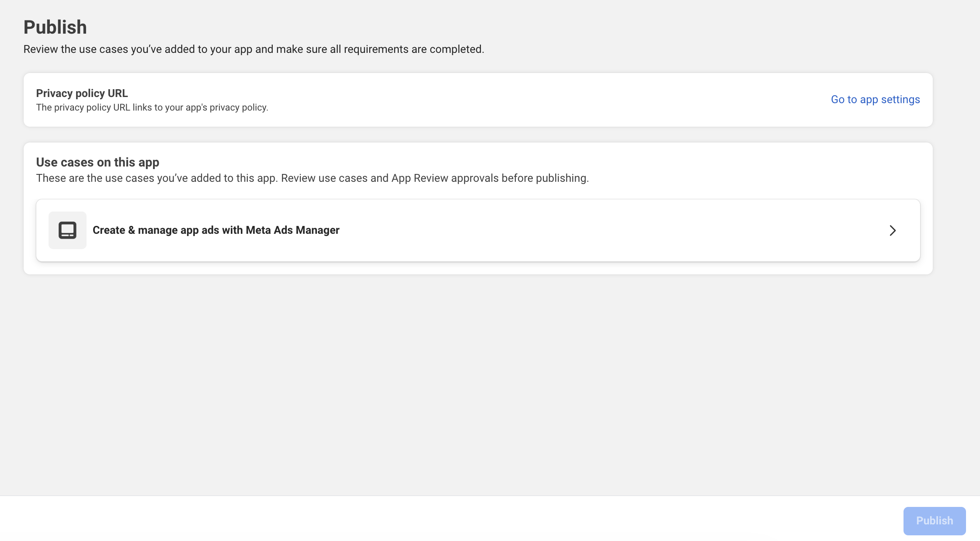Click the words Meta Ads Manager in the row
Screen dimensions: 980x541
[292, 230]
